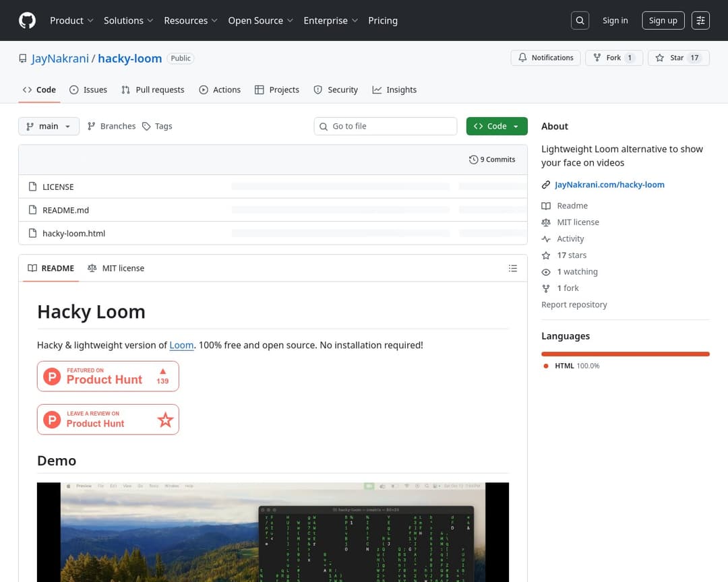The image size is (728, 582).
Task: Fork the repository using the Fork button
Action: click(x=613, y=58)
